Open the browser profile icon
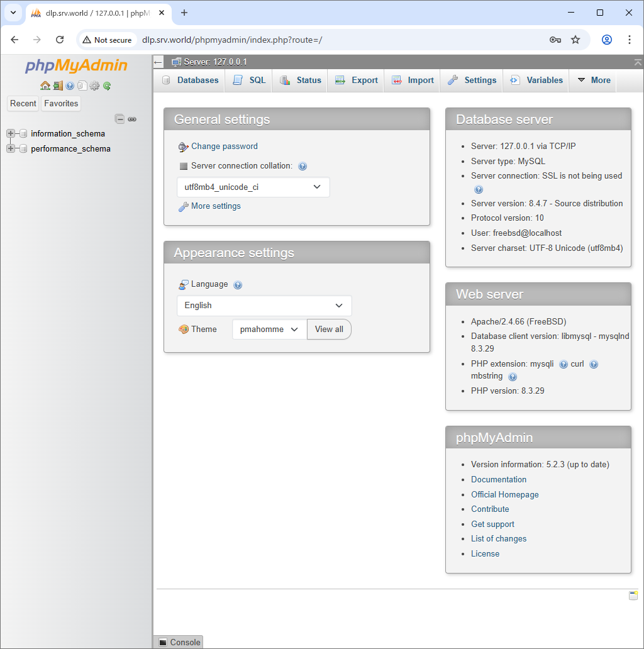This screenshot has width=644, height=649. [607, 40]
